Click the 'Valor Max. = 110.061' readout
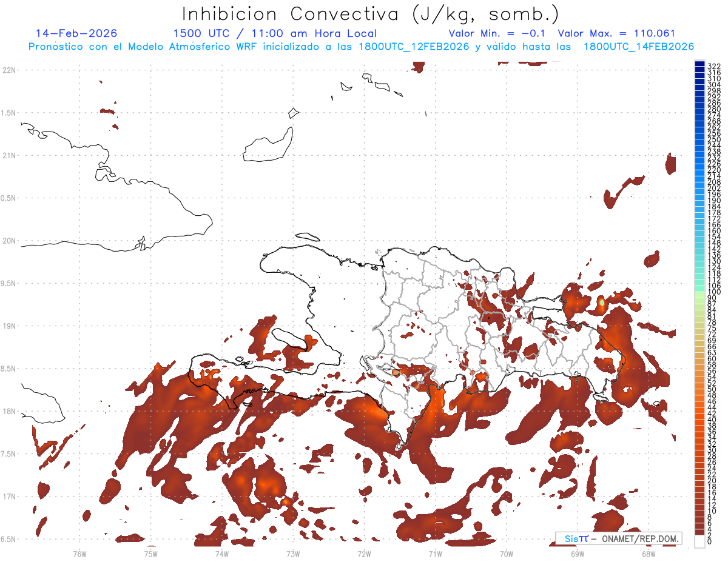This screenshot has height=562, width=728. click(x=616, y=34)
